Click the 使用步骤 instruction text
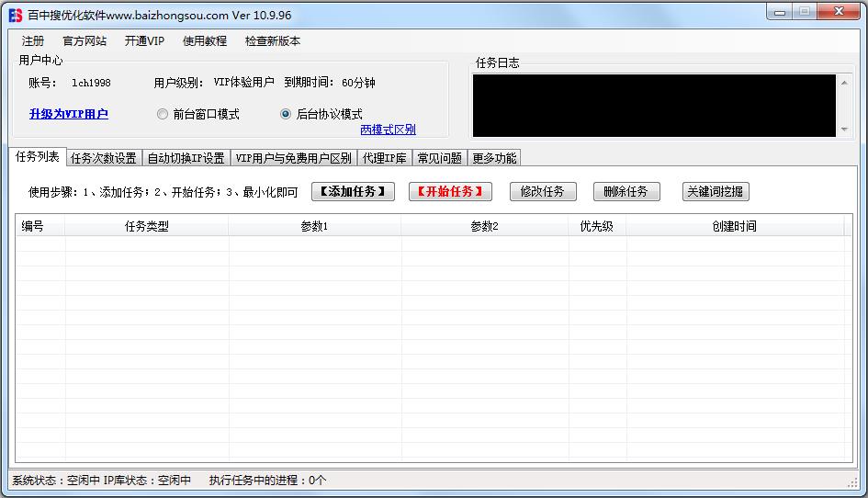Image resolution: width=868 pixels, height=498 pixels. (163, 192)
